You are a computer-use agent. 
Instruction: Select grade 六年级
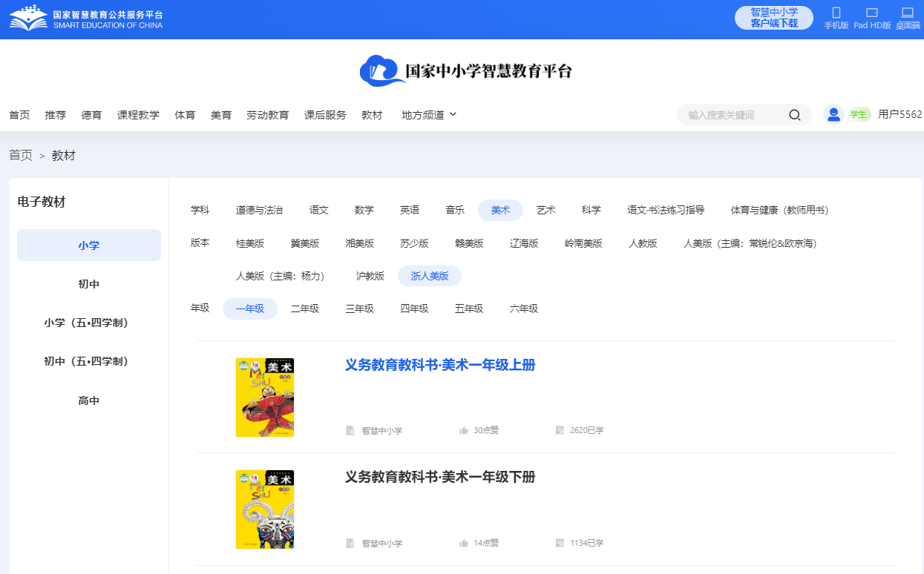pos(524,309)
